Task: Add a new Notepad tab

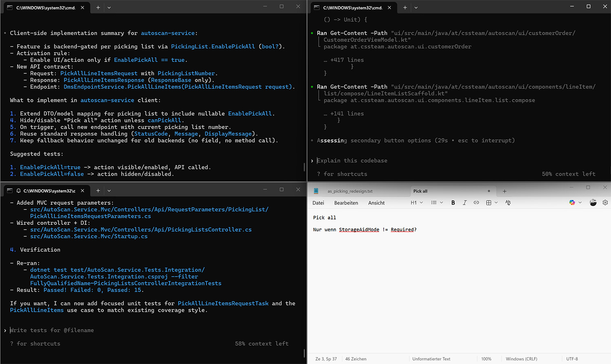Action: pos(504,191)
